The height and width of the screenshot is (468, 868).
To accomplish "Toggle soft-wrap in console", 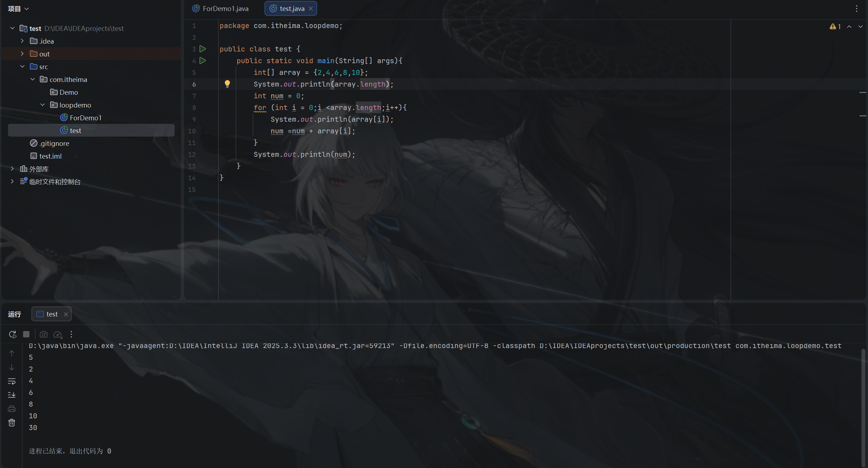I will 12,381.
